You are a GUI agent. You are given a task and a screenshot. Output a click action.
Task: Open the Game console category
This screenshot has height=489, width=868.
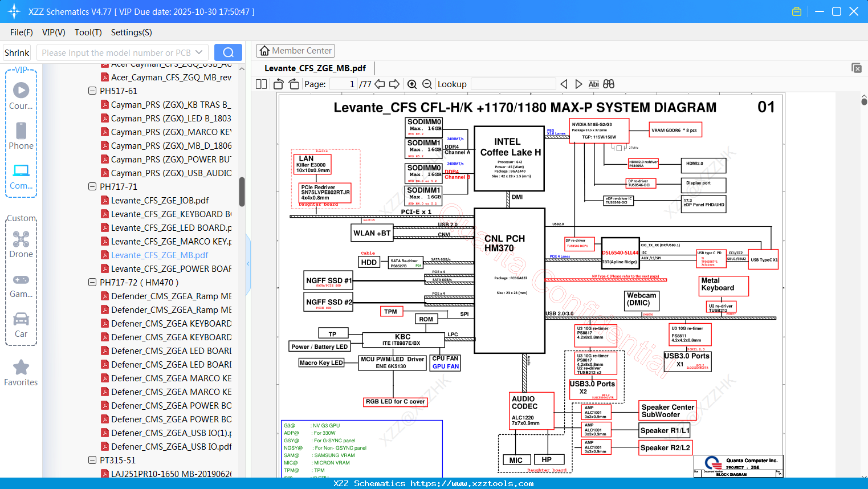(21, 285)
